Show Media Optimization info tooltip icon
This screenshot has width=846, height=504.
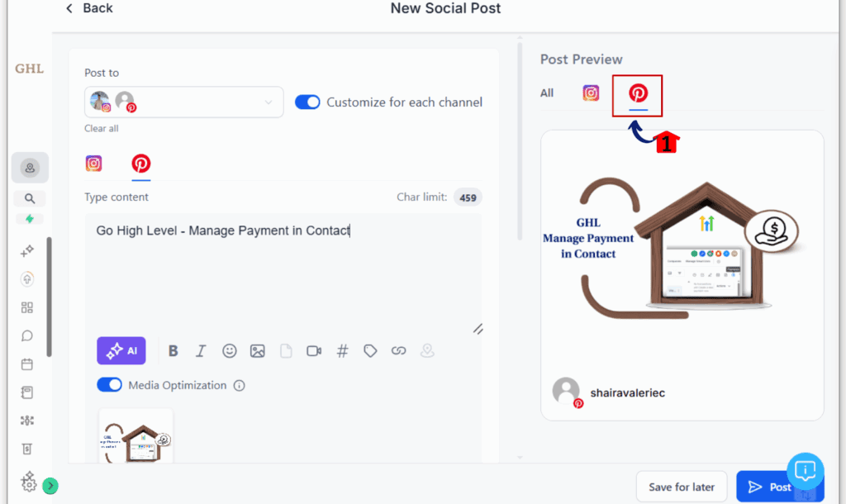(x=239, y=385)
